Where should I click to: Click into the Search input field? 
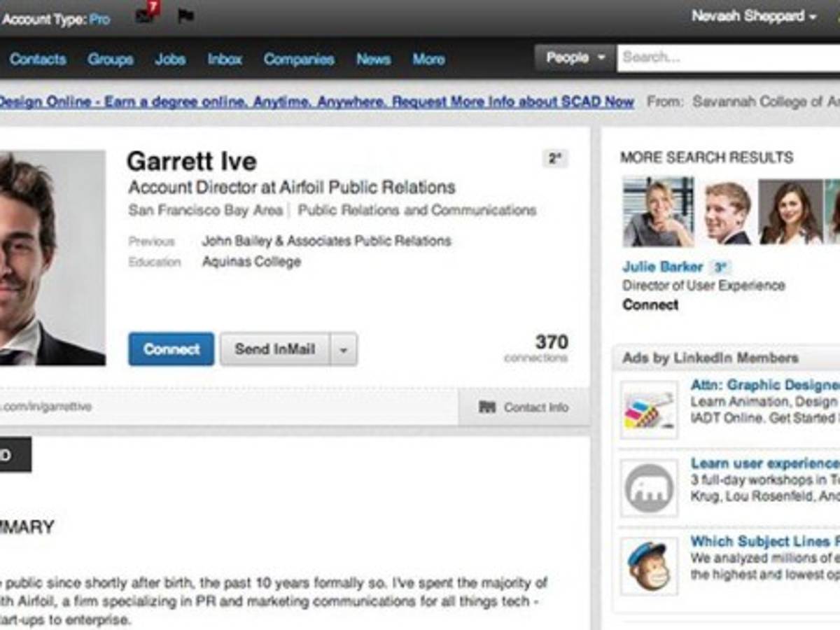728,58
